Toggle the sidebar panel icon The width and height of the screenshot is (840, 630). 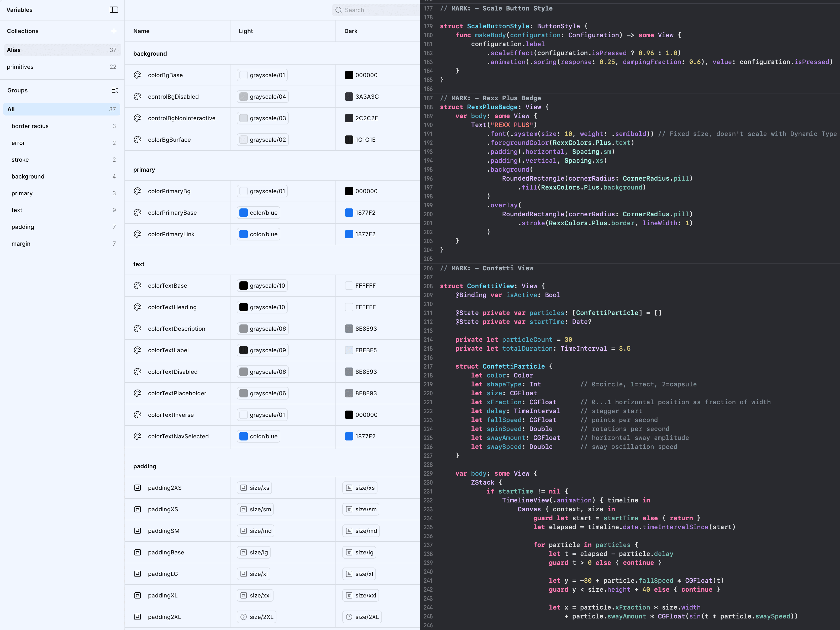click(114, 10)
